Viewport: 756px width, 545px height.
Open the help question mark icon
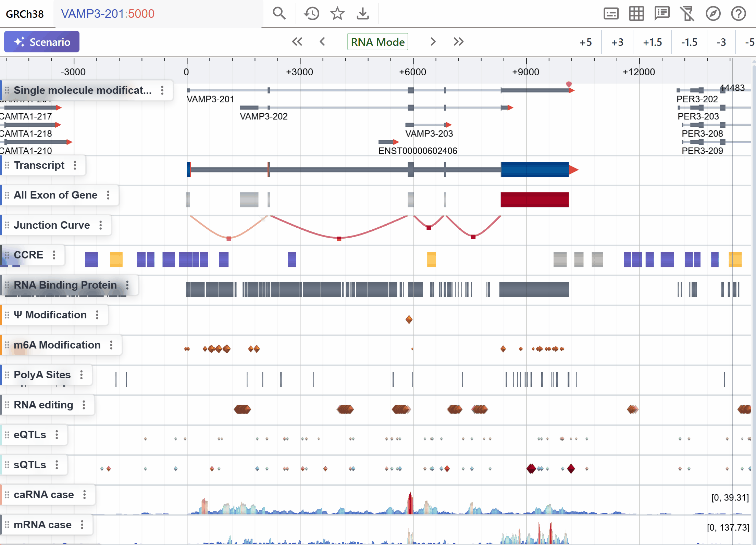(738, 14)
